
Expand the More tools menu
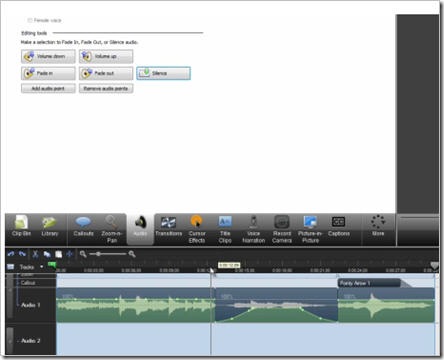pos(378,227)
